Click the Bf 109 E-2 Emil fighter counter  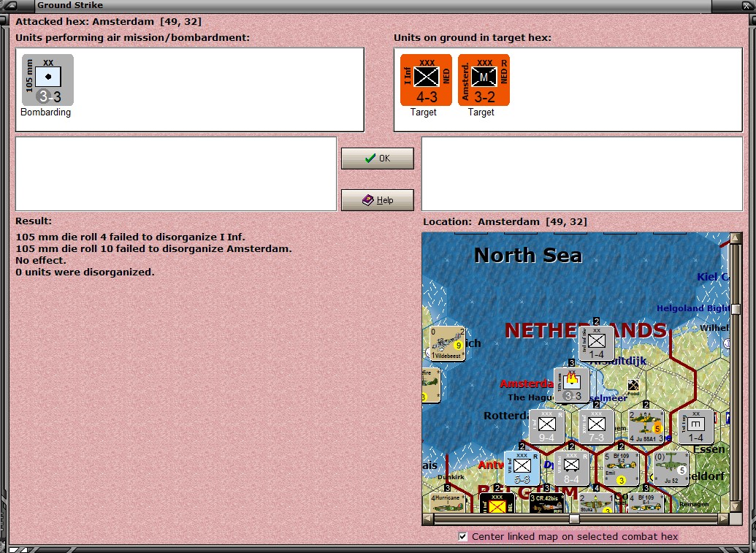point(621,469)
